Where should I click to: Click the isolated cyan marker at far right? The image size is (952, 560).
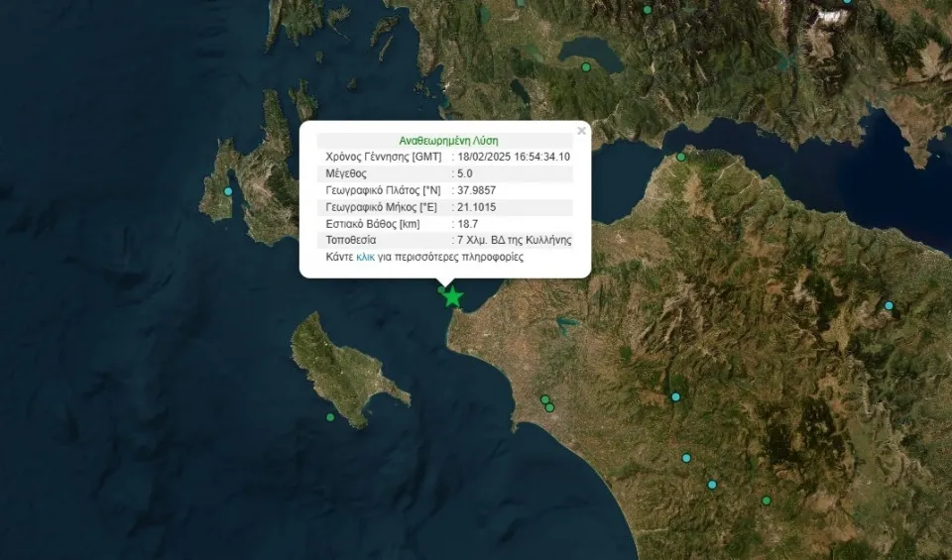tap(889, 305)
